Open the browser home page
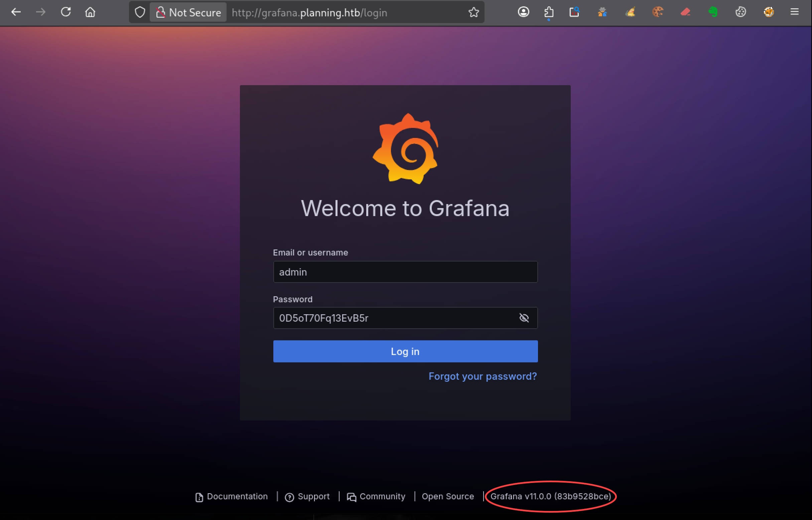This screenshot has height=520, width=812. (90, 12)
